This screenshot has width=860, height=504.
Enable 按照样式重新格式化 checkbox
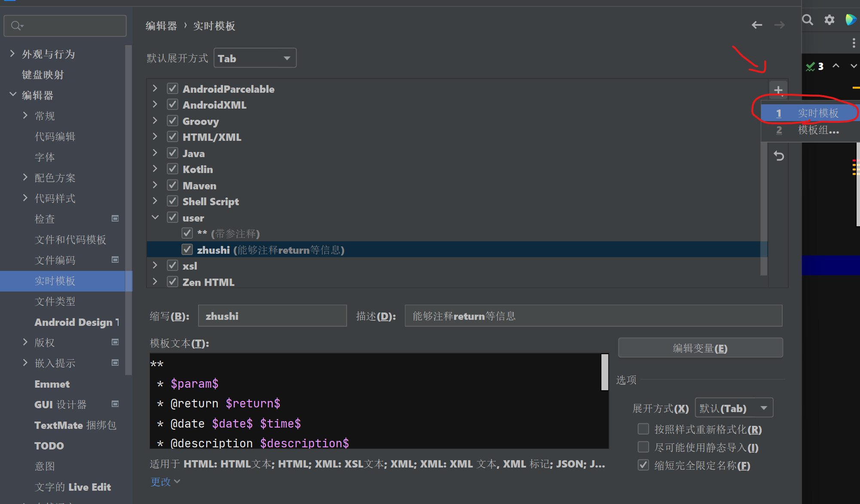point(643,429)
